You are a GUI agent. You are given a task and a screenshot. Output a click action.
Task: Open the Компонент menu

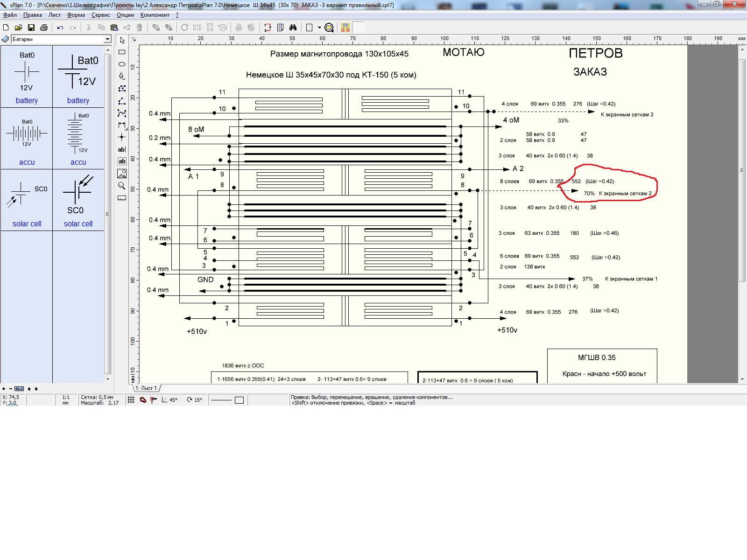[155, 15]
